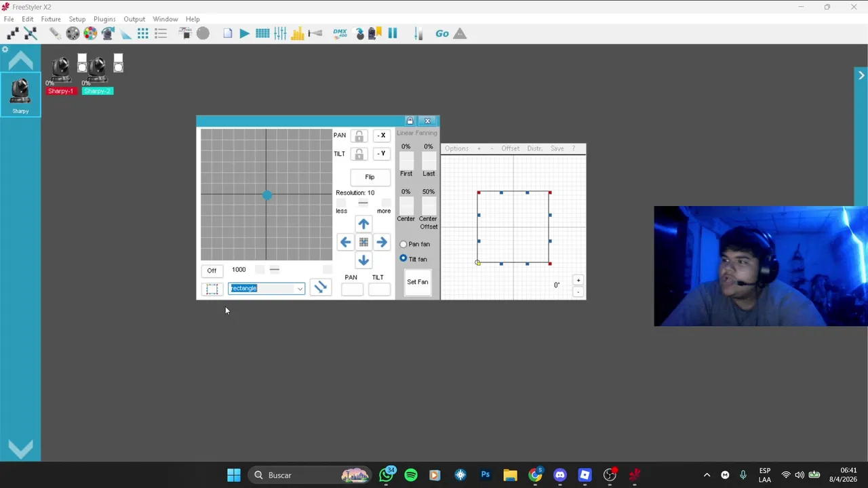Screen dimensions: 868x488
Task: Open the color wheel toolbar icon
Action: coord(90,33)
